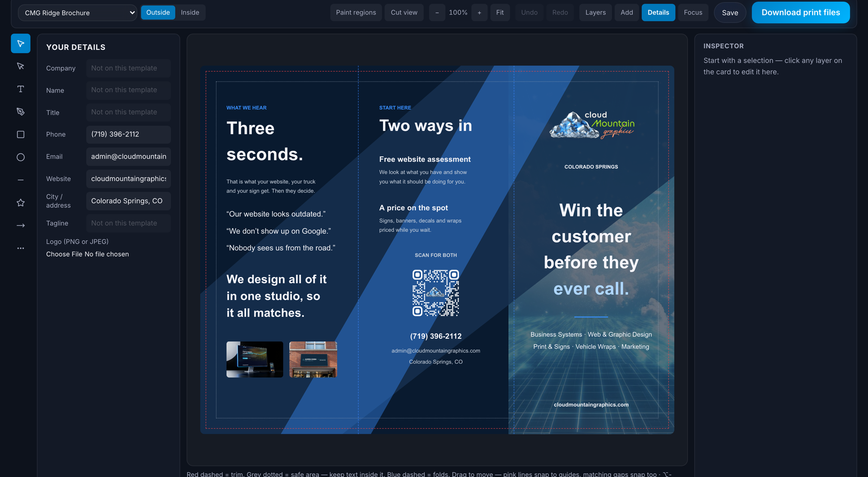The width and height of the screenshot is (868, 477).
Task: Select the Text tool
Action: (21, 89)
